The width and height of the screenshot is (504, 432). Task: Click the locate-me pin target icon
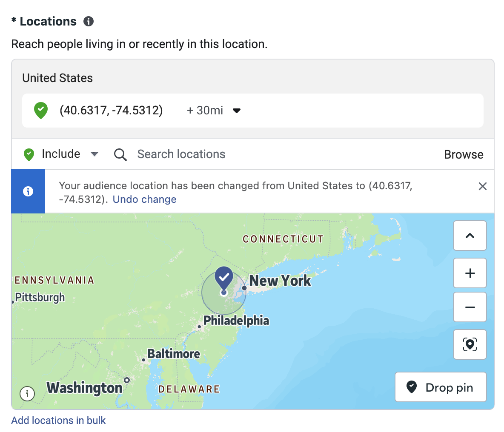tap(470, 344)
